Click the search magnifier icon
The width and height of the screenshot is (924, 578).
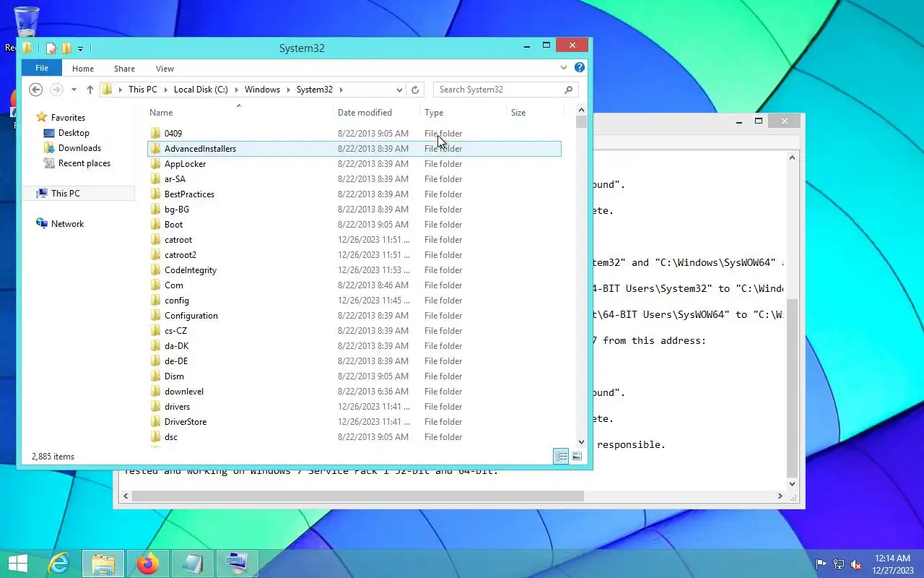[x=569, y=90]
